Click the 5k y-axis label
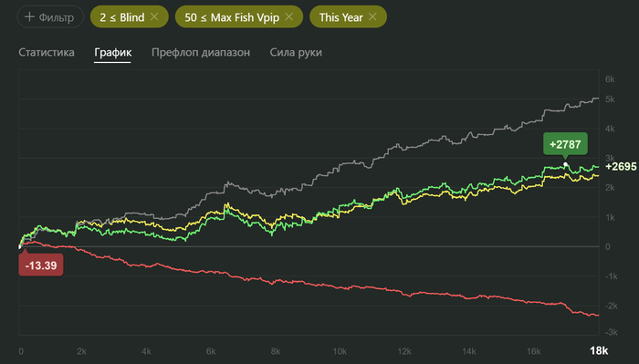 coord(610,99)
